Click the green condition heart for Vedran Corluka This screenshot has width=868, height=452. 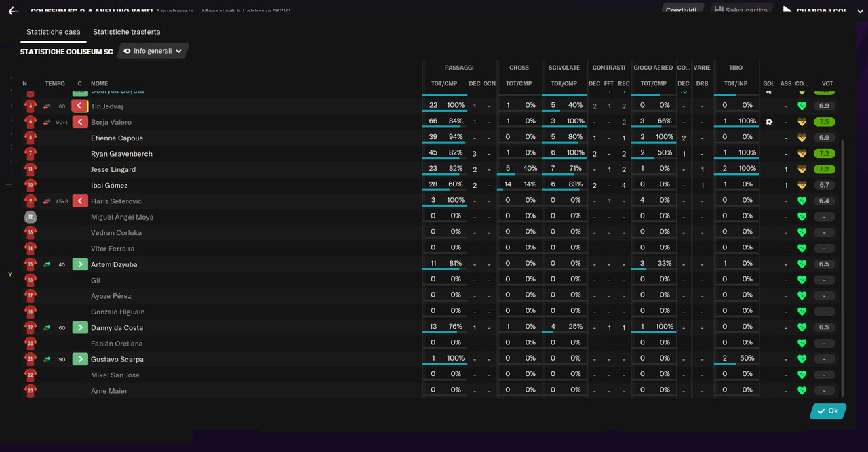[802, 233]
